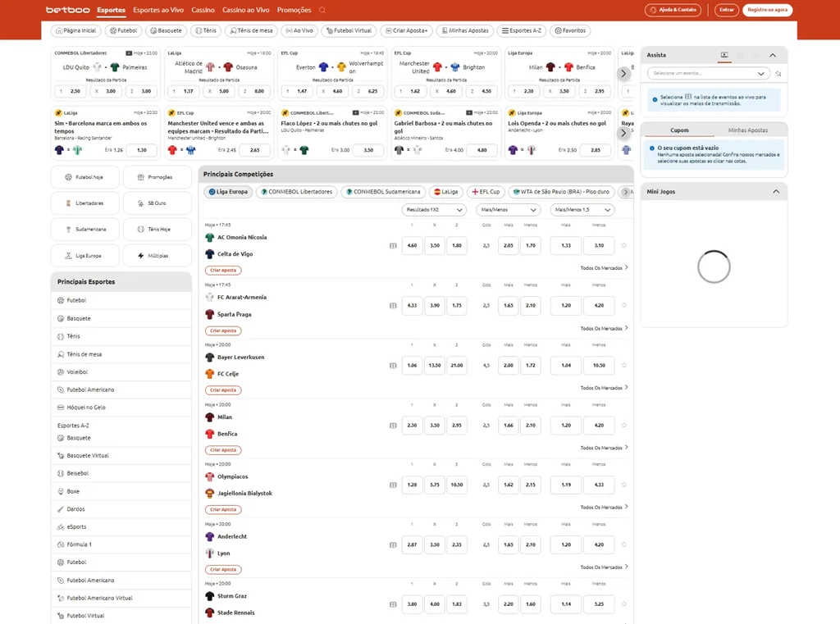Open Todos Os Mercados for Olympiacos match
The height and width of the screenshot is (624, 840).
click(x=604, y=508)
